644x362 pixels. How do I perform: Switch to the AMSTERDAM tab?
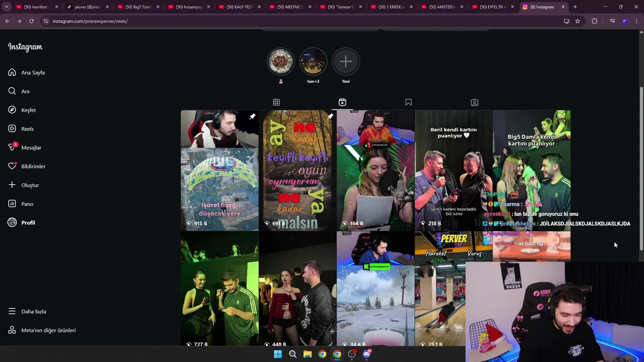coord(442,7)
